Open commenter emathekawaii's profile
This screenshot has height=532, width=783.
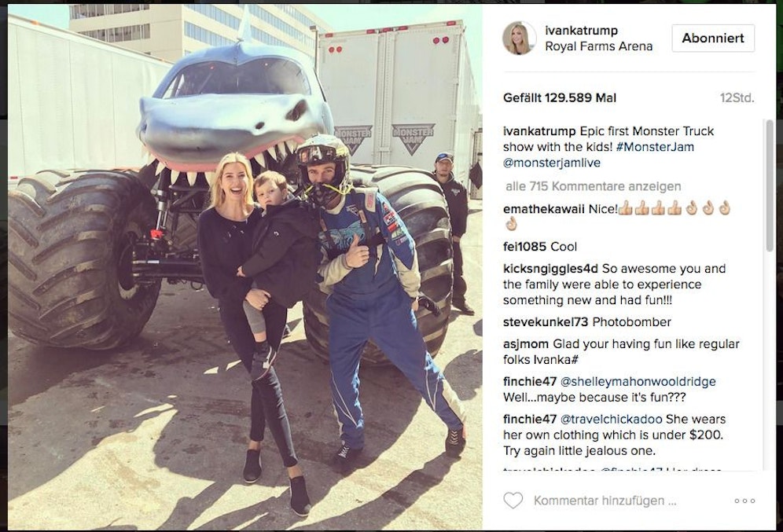pos(544,208)
